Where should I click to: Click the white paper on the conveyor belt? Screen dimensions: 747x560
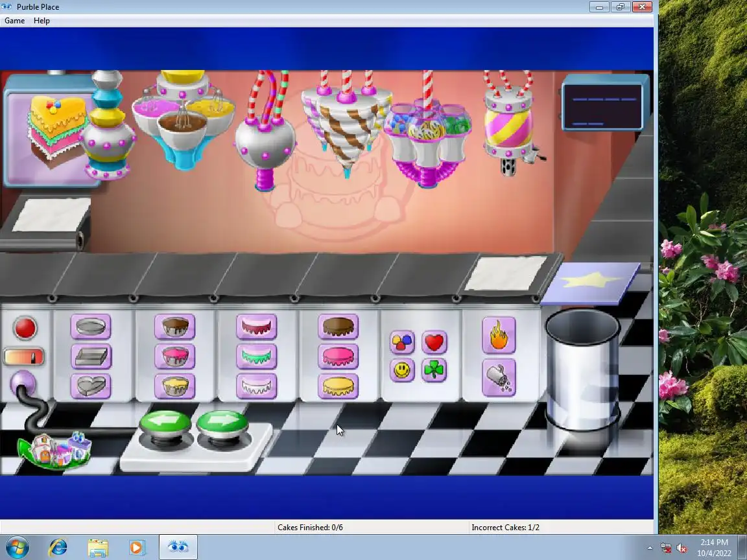point(506,274)
